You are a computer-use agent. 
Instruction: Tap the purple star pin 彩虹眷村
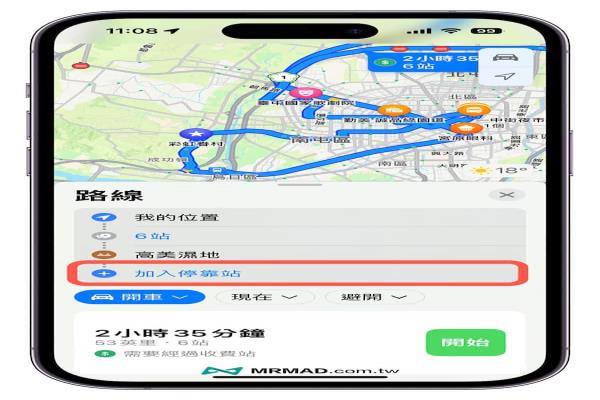(196, 134)
